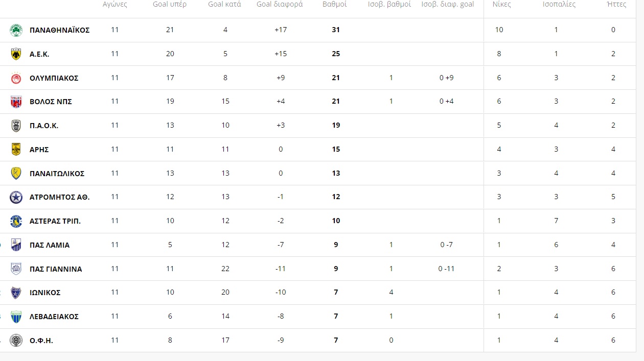Click the ΠΑΣ ΓΙΑΝΝΙΝΑ team logo
Screen dimensions: 644x361
tap(16, 269)
